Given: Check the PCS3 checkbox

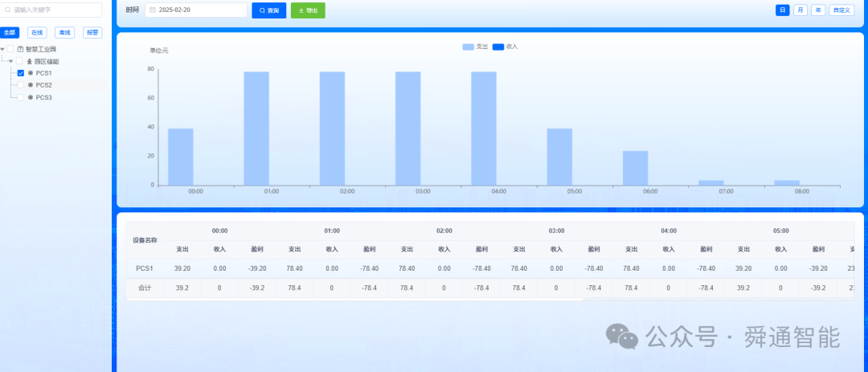Looking at the screenshot, I should [20, 97].
